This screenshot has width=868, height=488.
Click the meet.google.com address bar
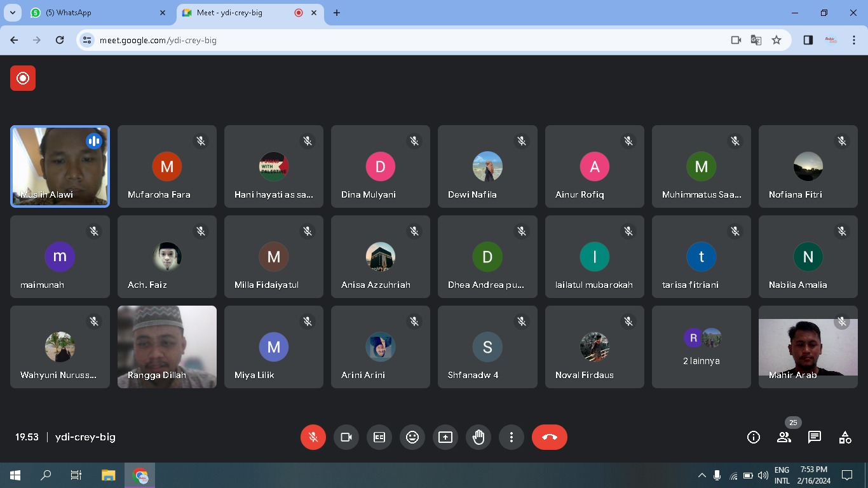pyautogui.click(x=407, y=40)
